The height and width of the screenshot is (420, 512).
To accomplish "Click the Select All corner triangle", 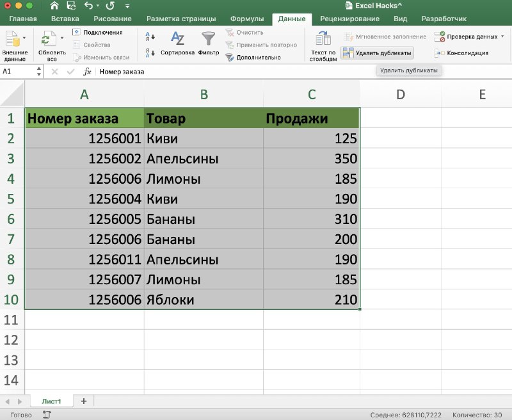I will click(12, 94).
